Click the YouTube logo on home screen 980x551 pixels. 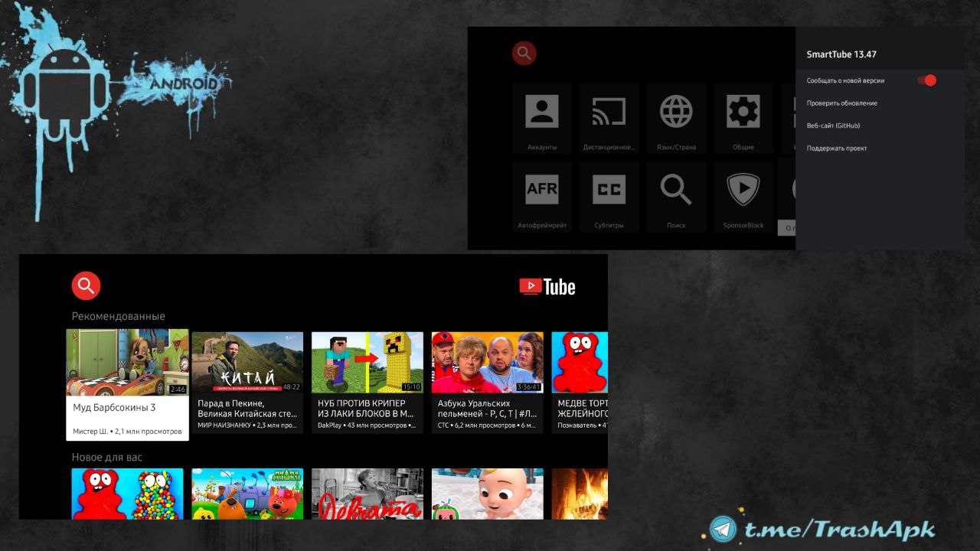click(x=547, y=287)
